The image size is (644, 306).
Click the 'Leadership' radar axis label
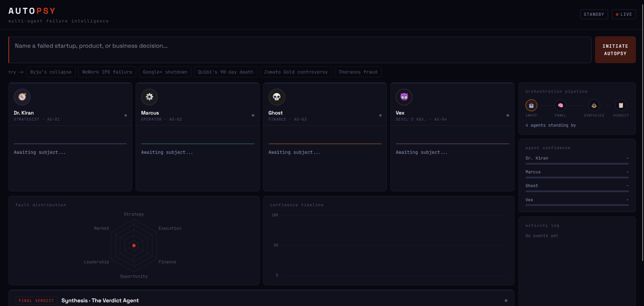tap(97, 262)
